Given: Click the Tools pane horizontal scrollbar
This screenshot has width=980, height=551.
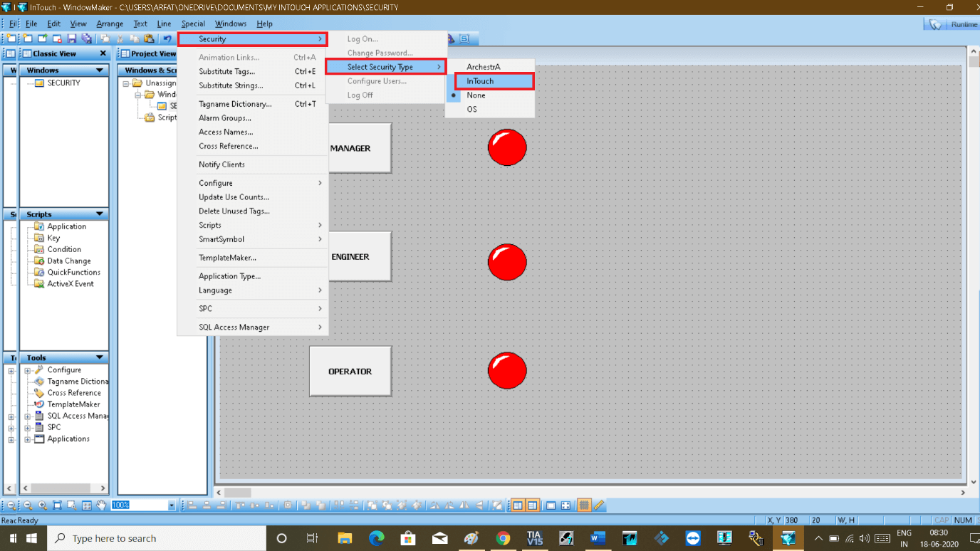Looking at the screenshot, I should click(64, 488).
